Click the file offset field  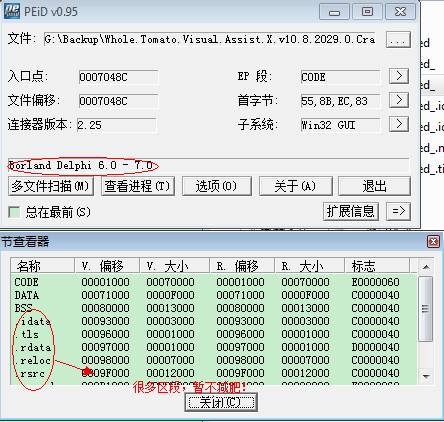tap(118, 101)
